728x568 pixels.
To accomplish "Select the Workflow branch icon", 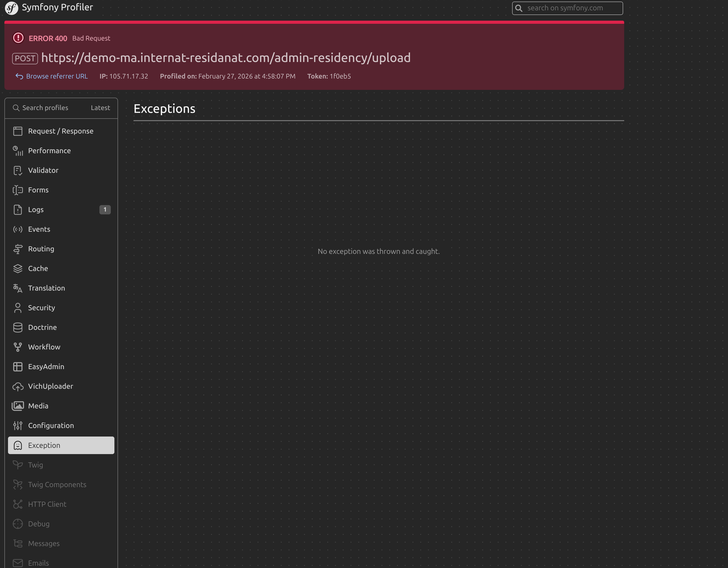I will point(18,347).
